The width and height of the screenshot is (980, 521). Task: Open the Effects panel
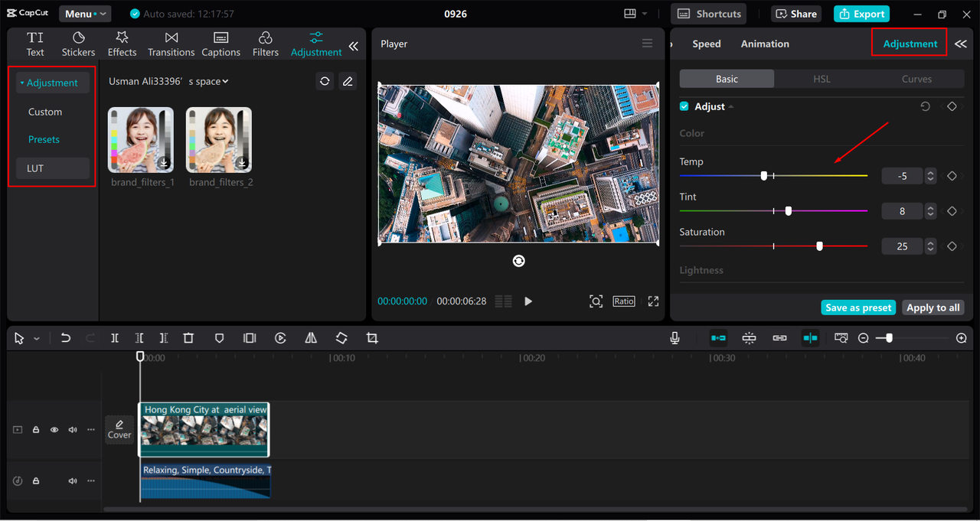coord(122,44)
